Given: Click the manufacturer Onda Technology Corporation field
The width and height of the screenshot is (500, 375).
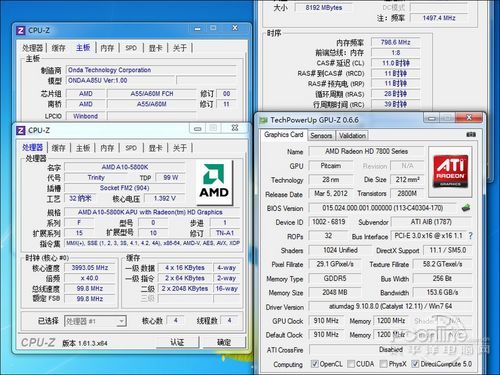Looking at the screenshot, I should pyautogui.click(x=151, y=70).
